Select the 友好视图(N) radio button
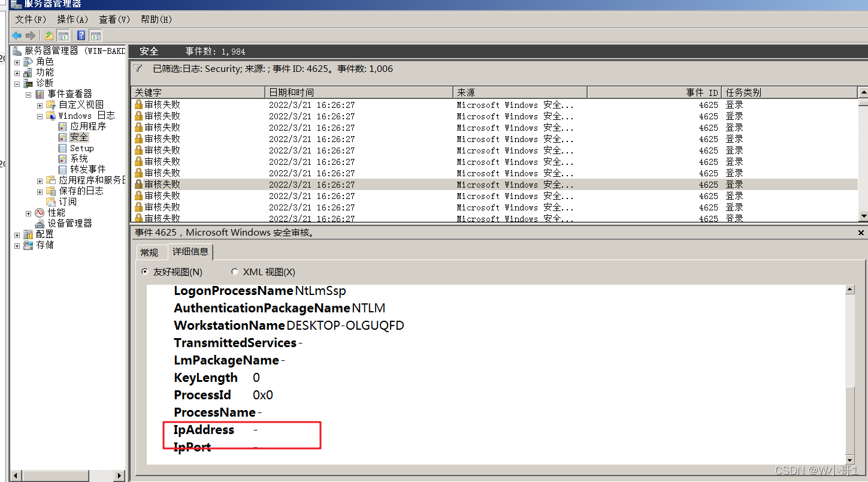868x482 pixels. [144, 272]
